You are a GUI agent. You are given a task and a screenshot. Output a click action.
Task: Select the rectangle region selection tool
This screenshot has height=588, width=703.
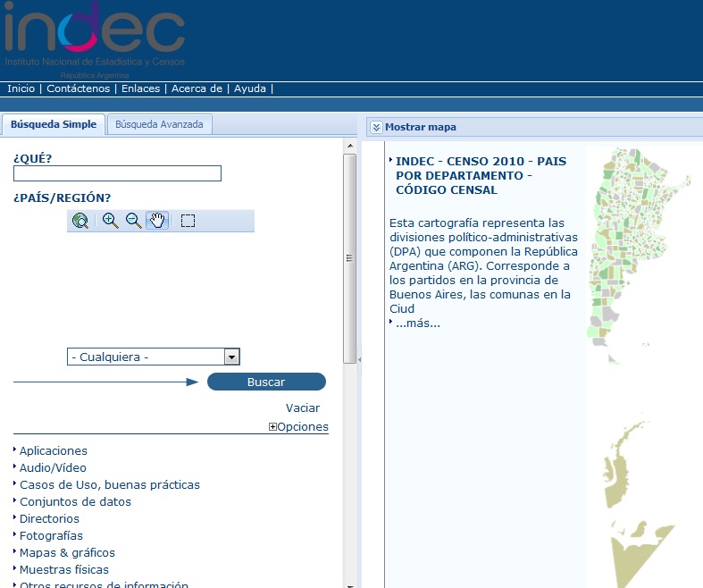pyautogui.click(x=188, y=221)
